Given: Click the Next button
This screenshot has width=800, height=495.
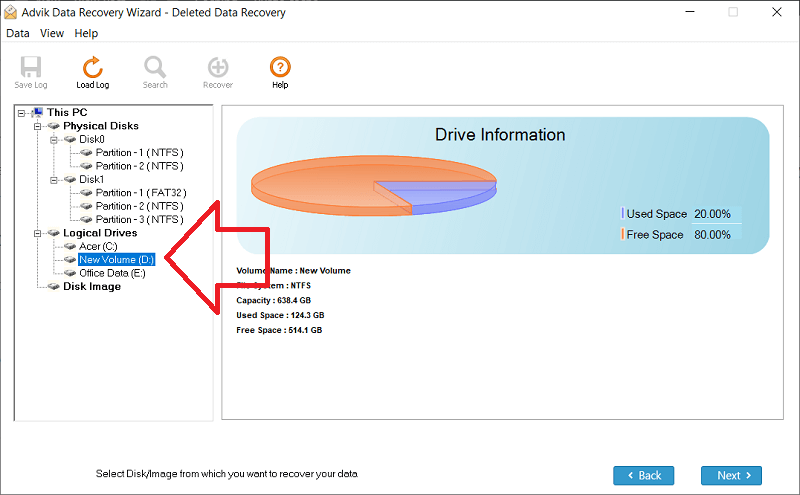Looking at the screenshot, I should pos(732,475).
